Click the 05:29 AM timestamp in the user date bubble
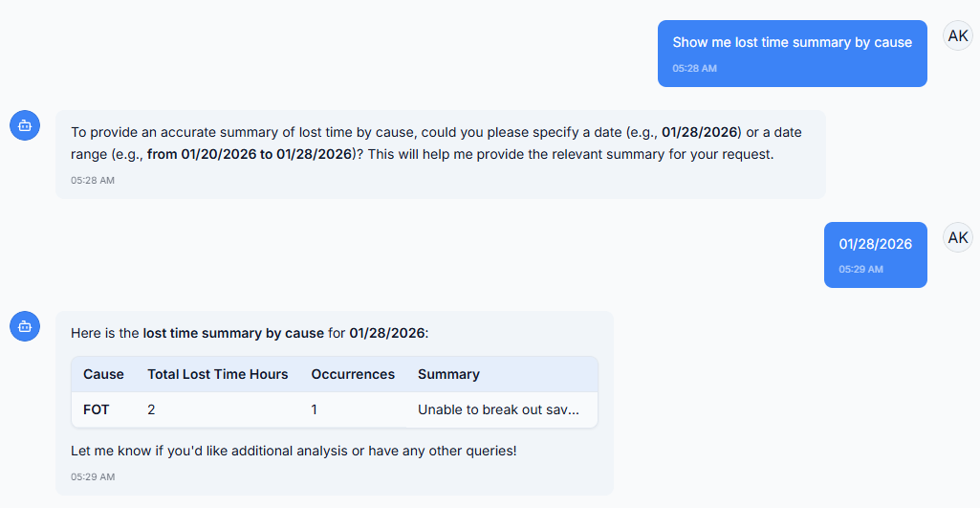The height and width of the screenshot is (508, 980). [860, 269]
